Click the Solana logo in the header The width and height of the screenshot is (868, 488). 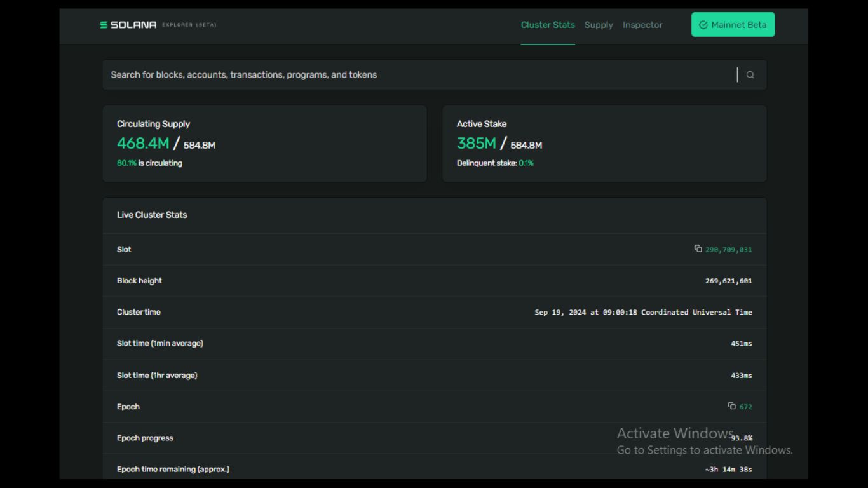click(x=128, y=25)
